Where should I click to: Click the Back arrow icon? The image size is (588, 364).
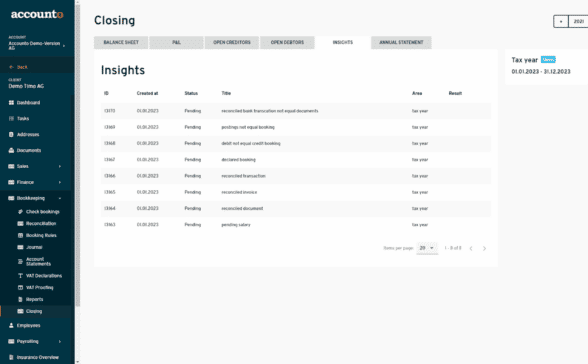point(11,67)
